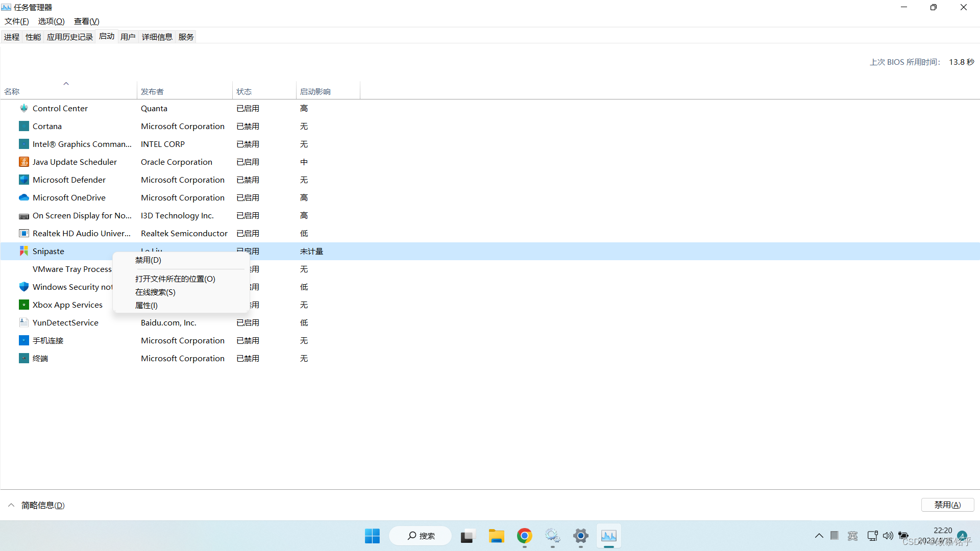Click the Microsoft OneDrive cloud icon

[23, 197]
